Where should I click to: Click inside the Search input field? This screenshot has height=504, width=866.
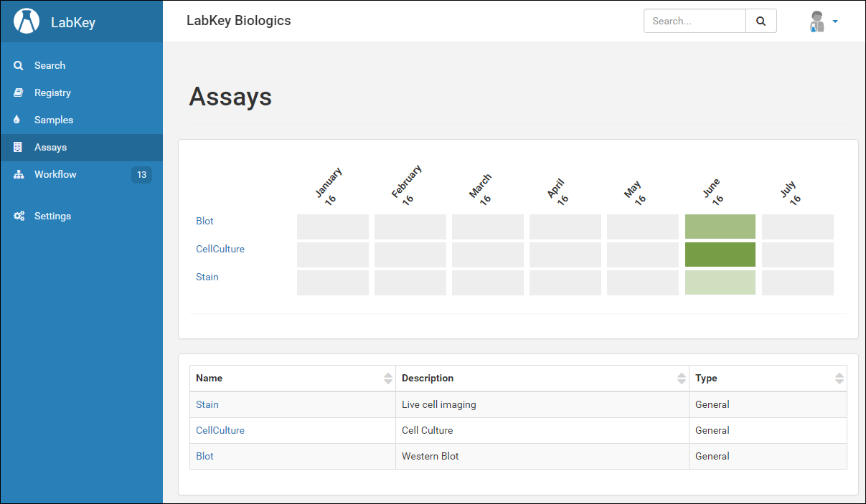[x=695, y=21]
